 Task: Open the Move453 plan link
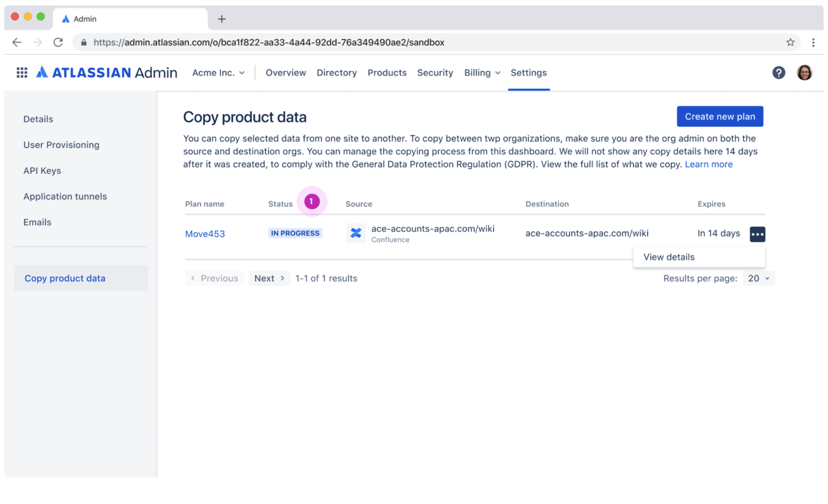click(x=205, y=234)
